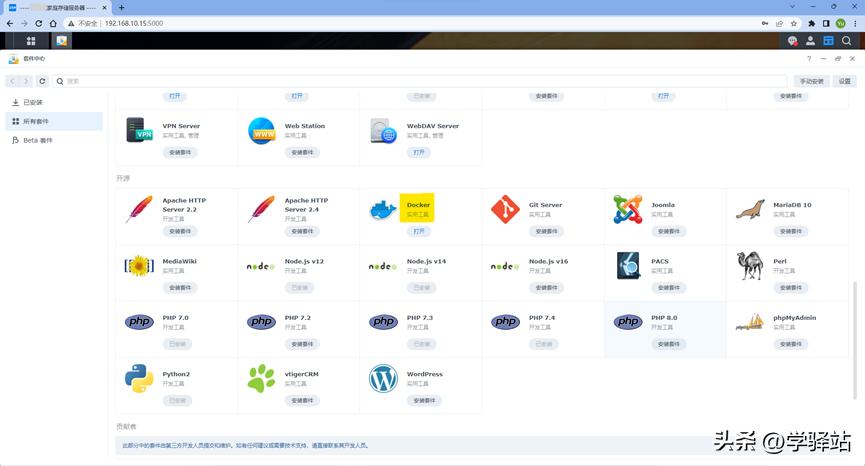
Task: Click the vtigerCRM paw icon
Action: pyautogui.click(x=261, y=379)
